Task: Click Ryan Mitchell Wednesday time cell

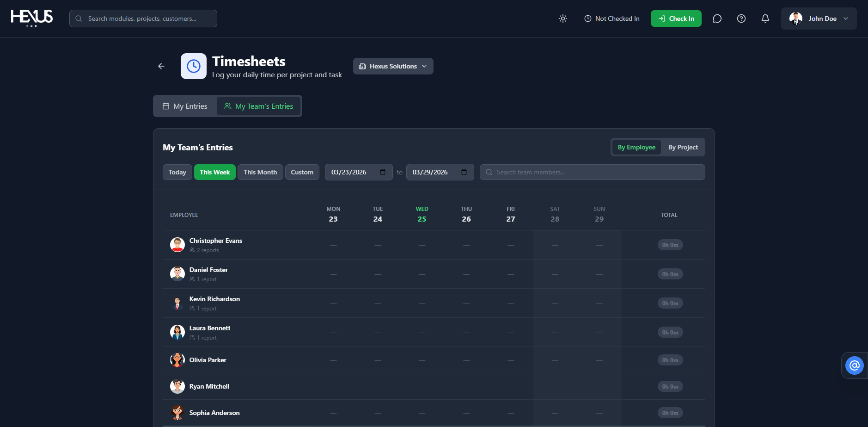Action: point(422,386)
